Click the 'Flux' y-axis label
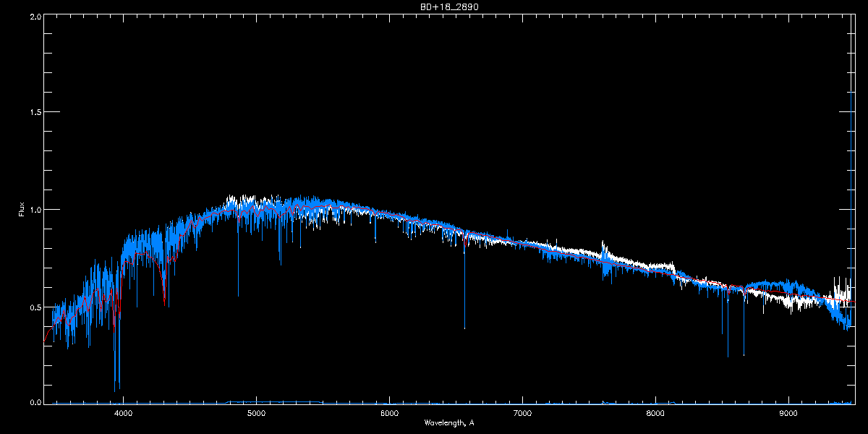 [22, 210]
